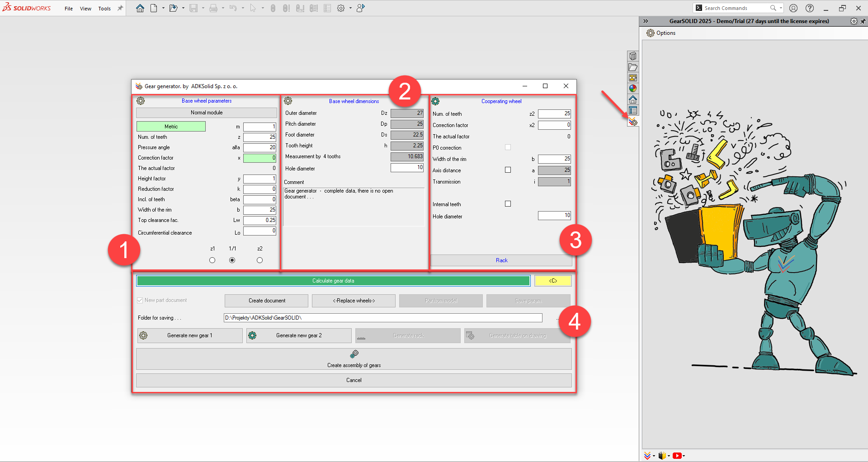Image resolution: width=868 pixels, height=462 pixels.
Task: Click the yellow <C> button
Action: coord(553,281)
